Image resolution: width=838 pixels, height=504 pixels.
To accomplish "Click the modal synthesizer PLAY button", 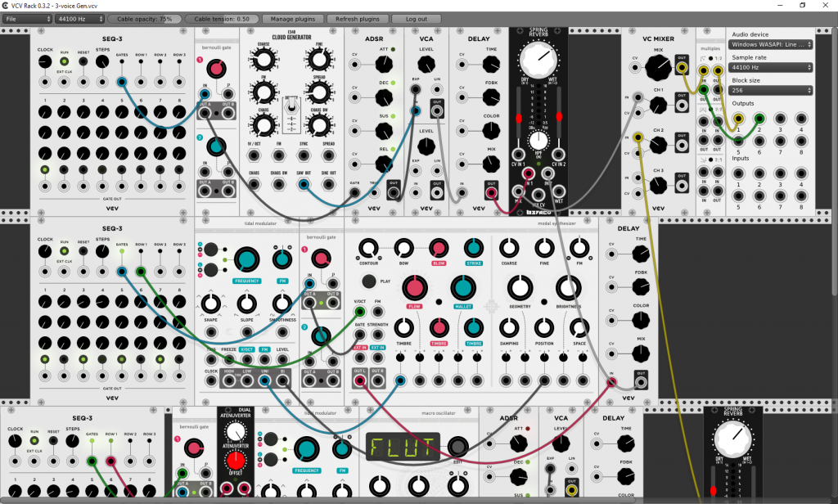I will click(369, 281).
